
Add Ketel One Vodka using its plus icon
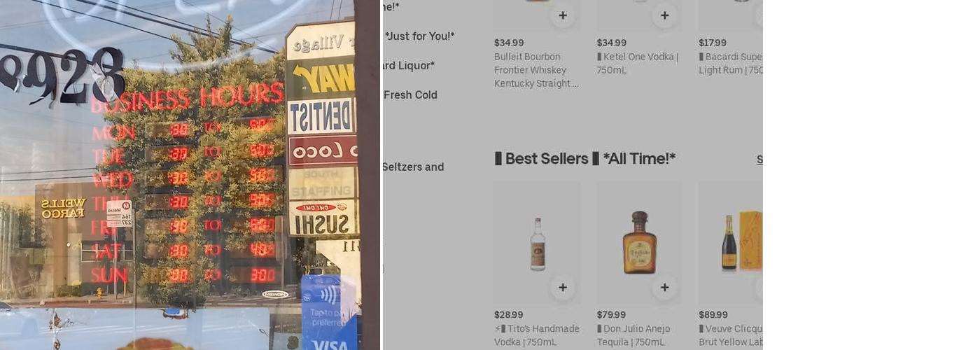click(x=664, y=15)
